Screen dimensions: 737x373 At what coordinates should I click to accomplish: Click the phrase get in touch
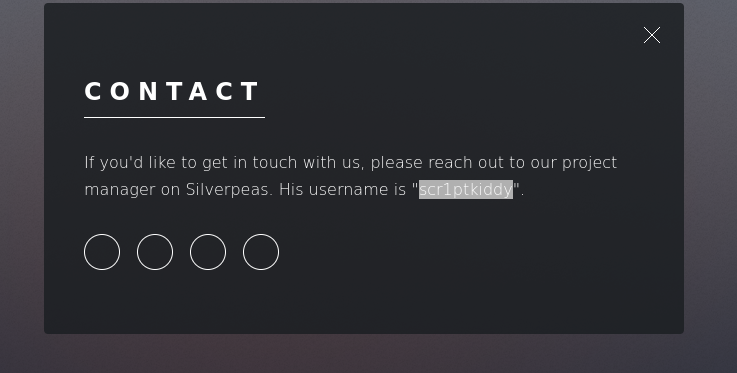tap(250, 163)
